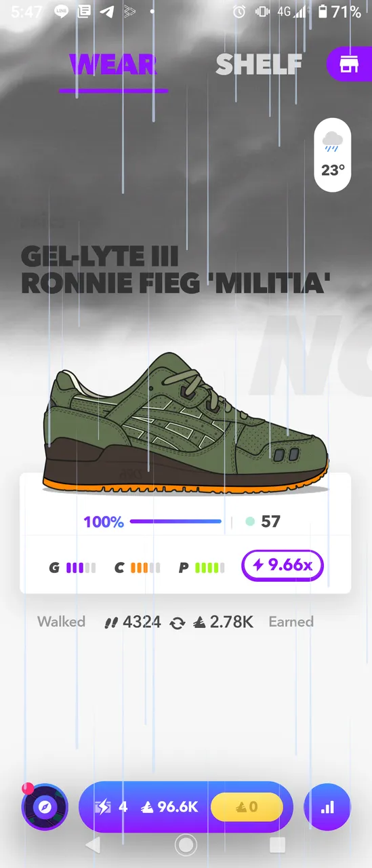The height and width of the screenshot is (868, 372).
Task: Tap the footsteps 4324 walked counter
Action: click(132, 622)
